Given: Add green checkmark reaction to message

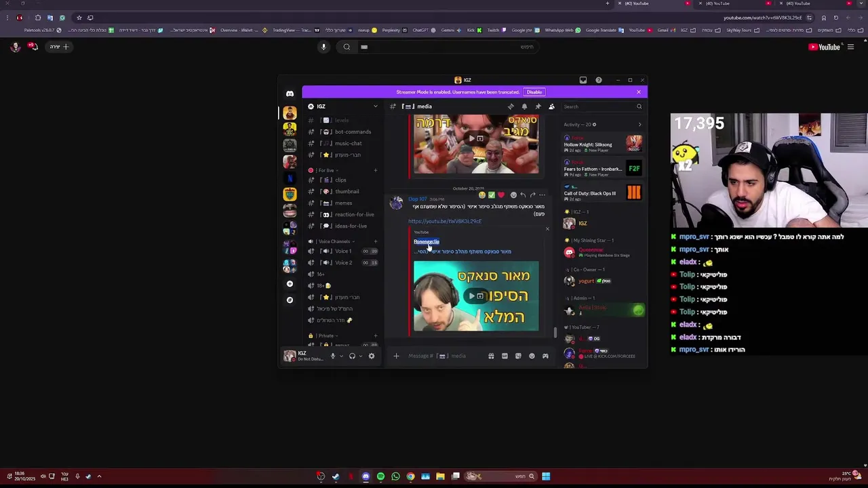Looking at the screenshot, I should coord(492,195).
